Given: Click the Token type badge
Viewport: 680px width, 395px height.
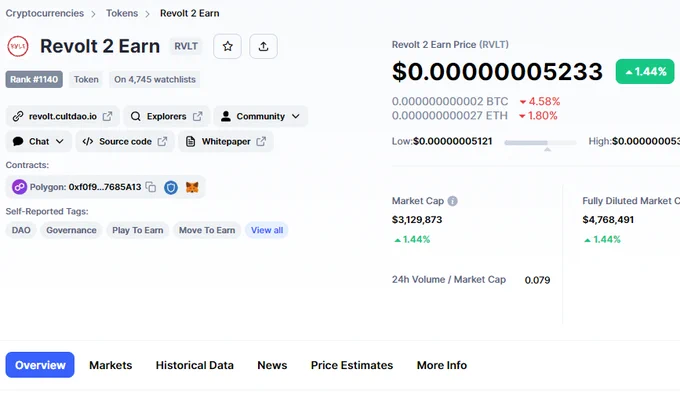Looking at the screenshot, I should click(x=86, y=79).
